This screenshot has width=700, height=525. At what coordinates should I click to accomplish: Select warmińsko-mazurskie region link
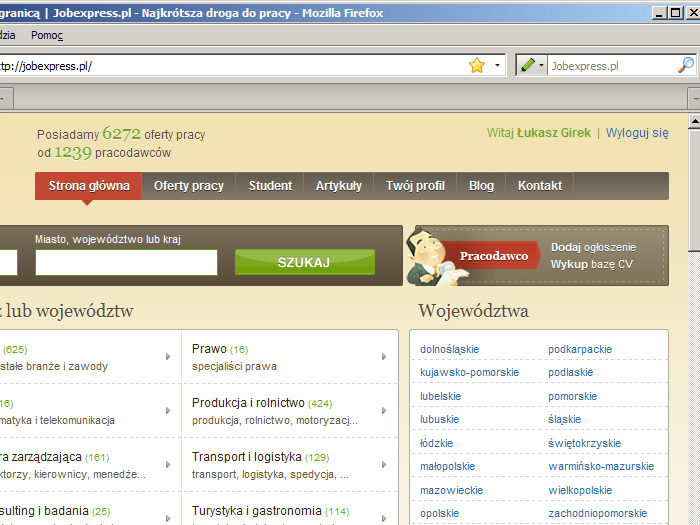tap(601, 467)
